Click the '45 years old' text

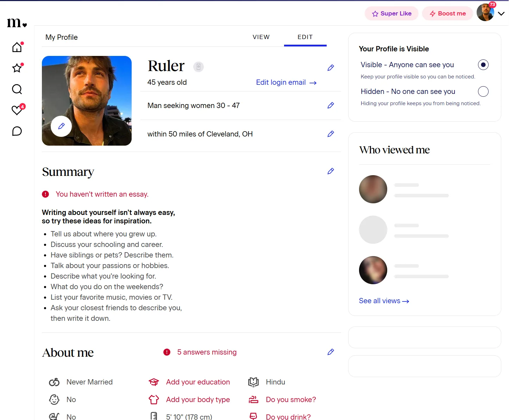click(x=167, y=82)
